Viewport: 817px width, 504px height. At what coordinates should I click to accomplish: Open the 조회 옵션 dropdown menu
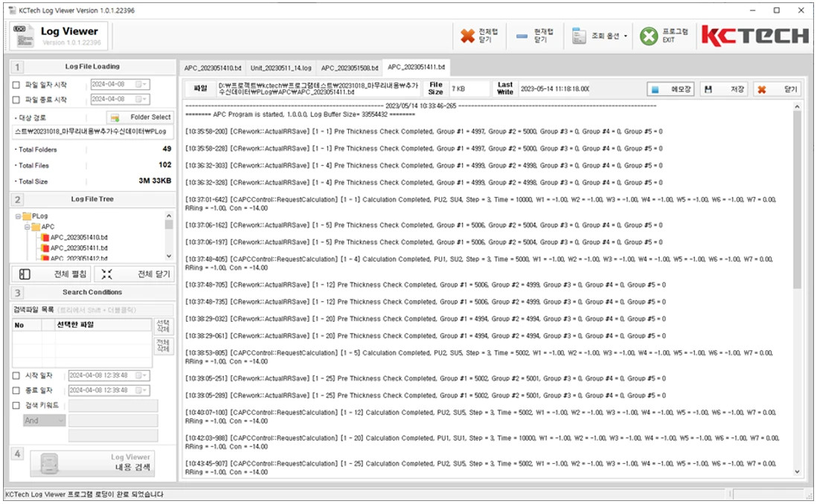pyautogui.click(x=599, y=36)
